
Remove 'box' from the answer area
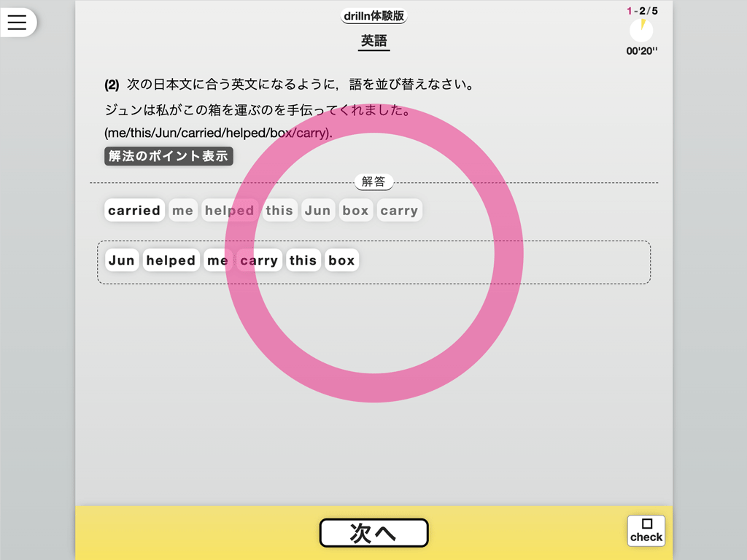341,260
